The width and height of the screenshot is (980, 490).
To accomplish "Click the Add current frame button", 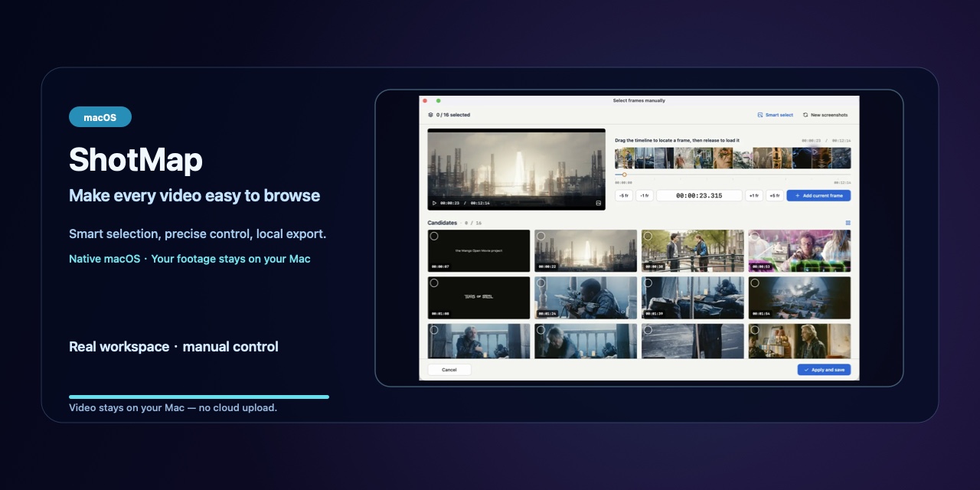I will 818,195.
